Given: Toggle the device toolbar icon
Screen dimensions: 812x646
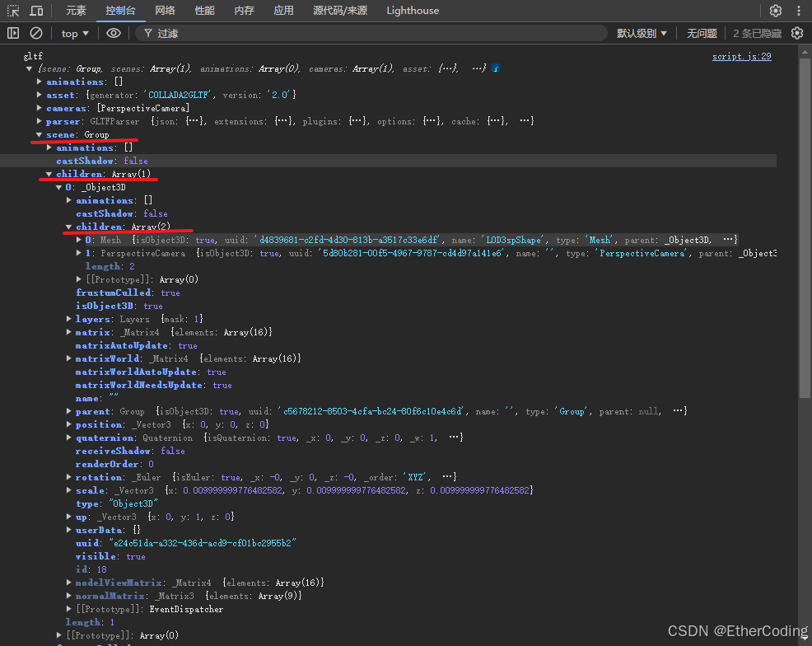Looking at the screenshot, I should [36, 11].
